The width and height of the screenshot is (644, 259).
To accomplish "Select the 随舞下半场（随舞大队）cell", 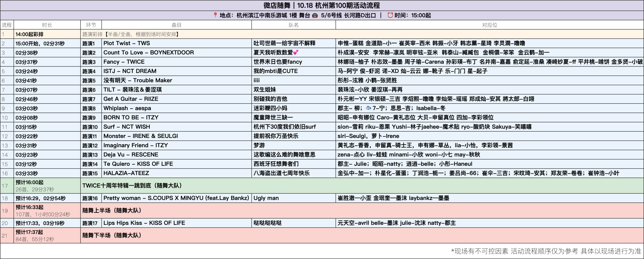I will click(362, 235).
